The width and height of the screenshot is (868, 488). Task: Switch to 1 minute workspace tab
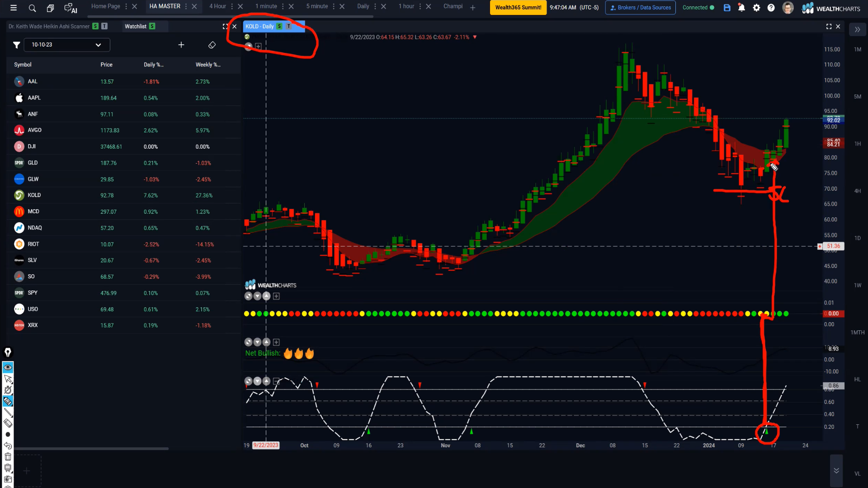(266, 6)
